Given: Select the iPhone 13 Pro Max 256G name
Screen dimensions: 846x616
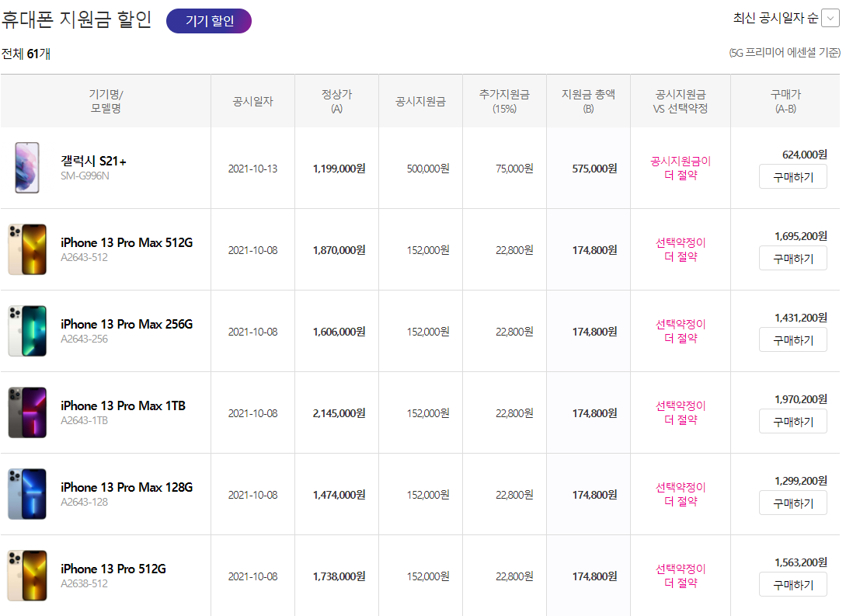Looking at the screenshot, I should (x=127, y=324).
